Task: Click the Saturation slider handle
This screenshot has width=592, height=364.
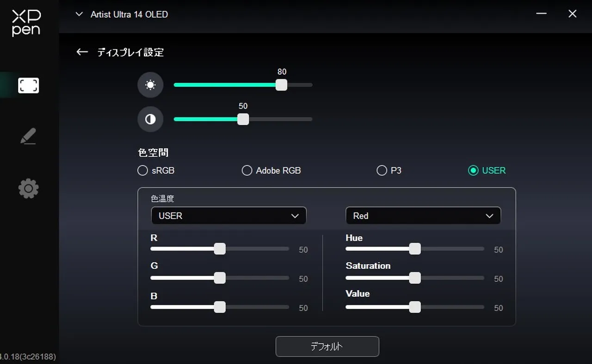Action: click(x=415, y=278)
